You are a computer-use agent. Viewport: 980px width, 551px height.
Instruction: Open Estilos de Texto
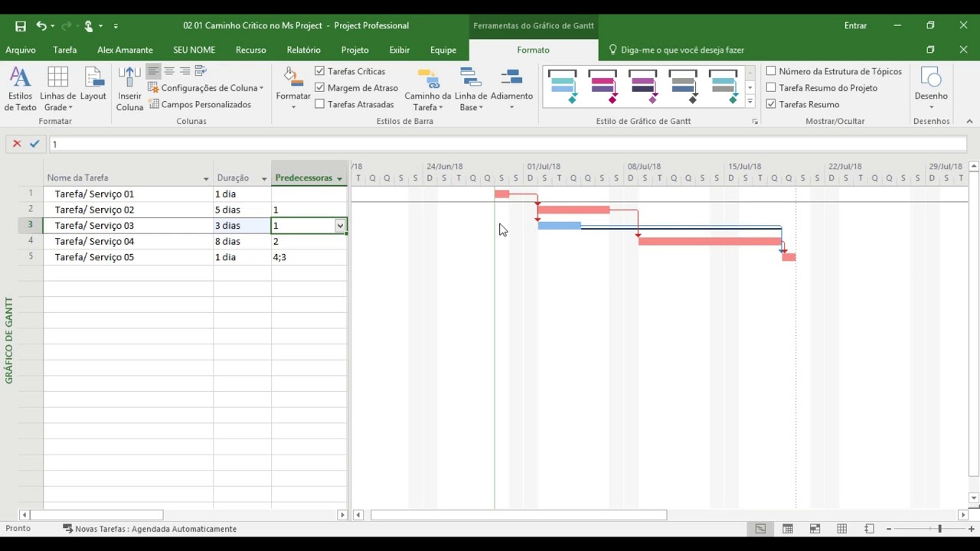(x=20, y=90)
